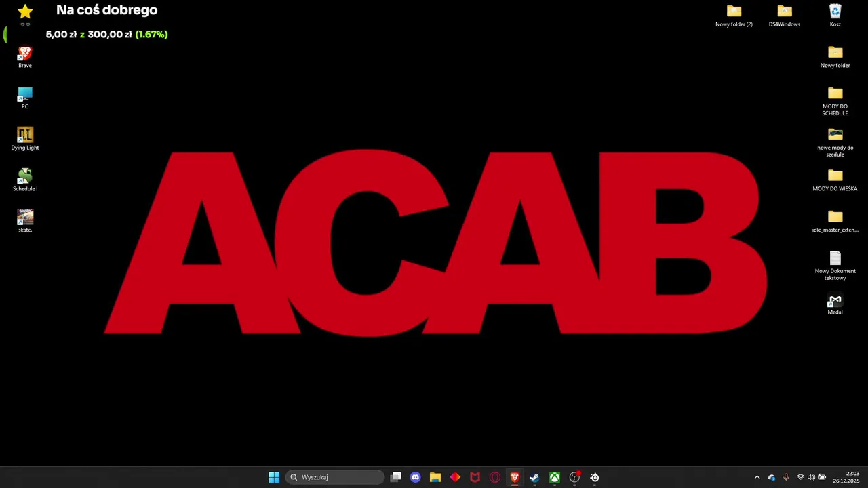Image resolution: width=868 pixels, height=488 pixels.
Task: Click the red diamond app taskbar icon
Action: pos(455,477)
